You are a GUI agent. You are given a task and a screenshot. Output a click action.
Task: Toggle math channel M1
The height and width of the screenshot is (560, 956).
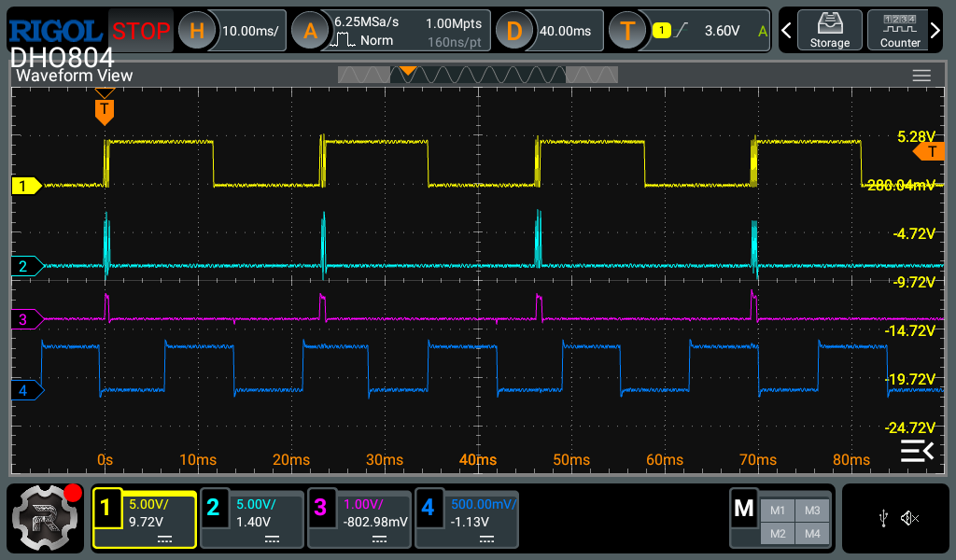click(778, 511)
